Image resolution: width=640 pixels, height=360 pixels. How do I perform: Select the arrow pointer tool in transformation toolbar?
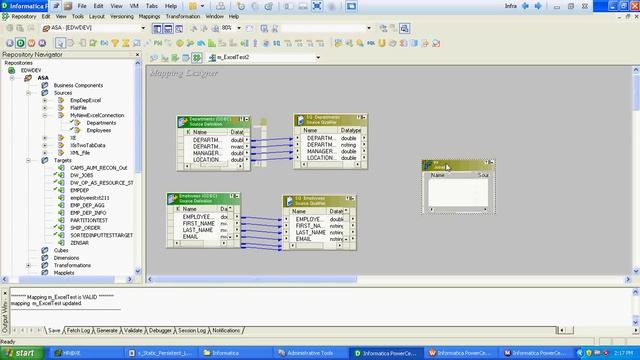click(x=60, y=43)
